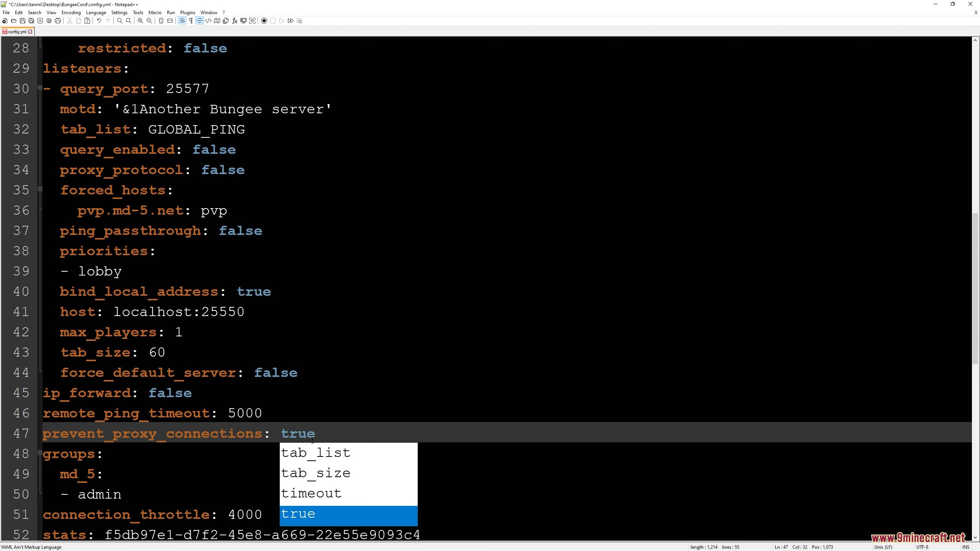This screenshot has height=551, width=980.
Task: Click the connection_throttle key on line 51
Action: [x=126, y=515]
